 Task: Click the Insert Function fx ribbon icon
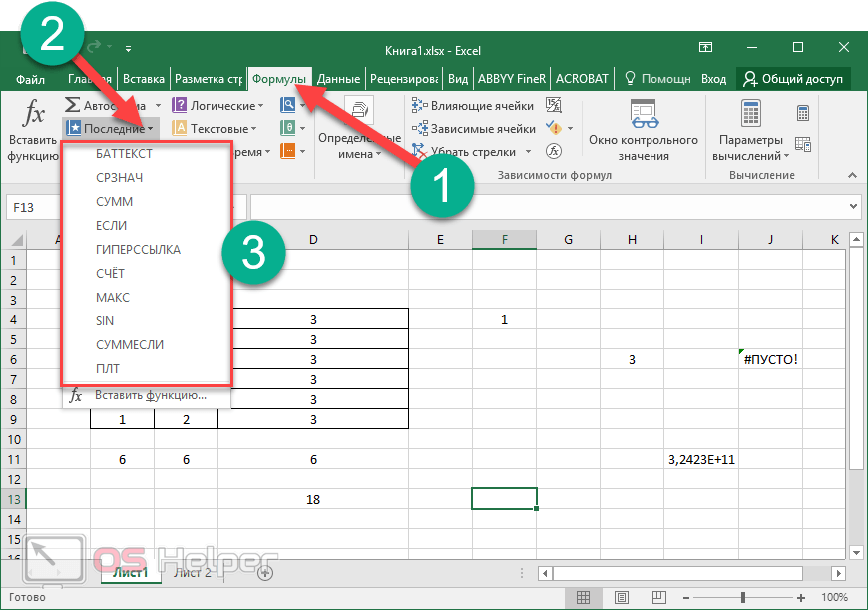(33, 113)
